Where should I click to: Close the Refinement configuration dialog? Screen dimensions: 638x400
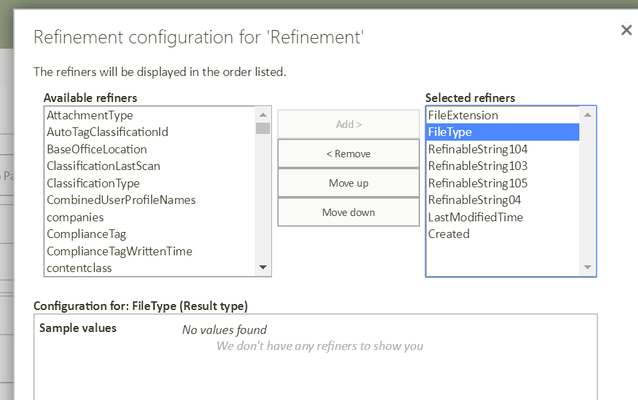[x=626, y=30]
